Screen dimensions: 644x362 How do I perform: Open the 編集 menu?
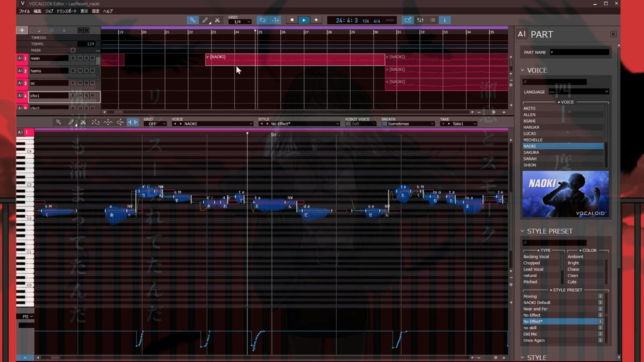pyautogui.click(x=38, y=11)
